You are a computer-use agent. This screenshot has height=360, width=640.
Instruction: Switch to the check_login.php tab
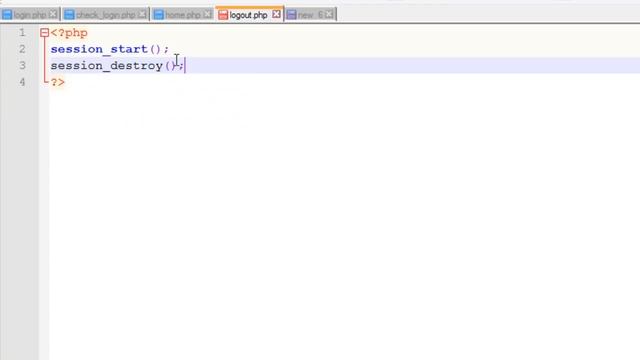(105, 15)
